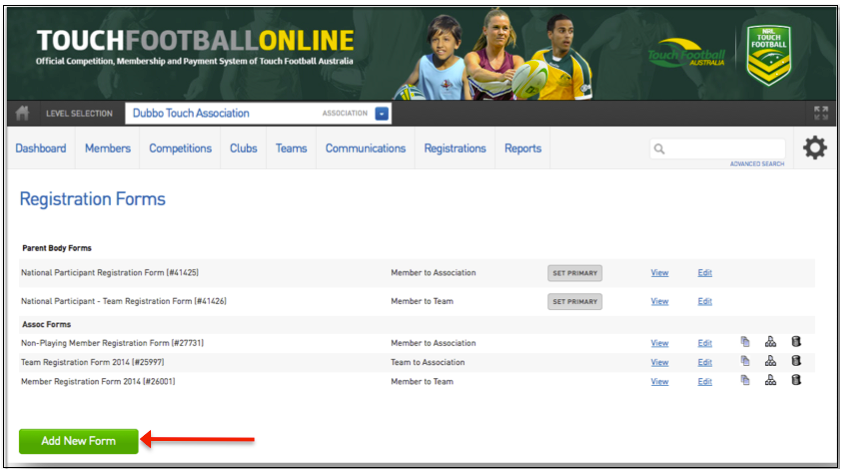Edit Team Registration Form 2014

[705, 363]
